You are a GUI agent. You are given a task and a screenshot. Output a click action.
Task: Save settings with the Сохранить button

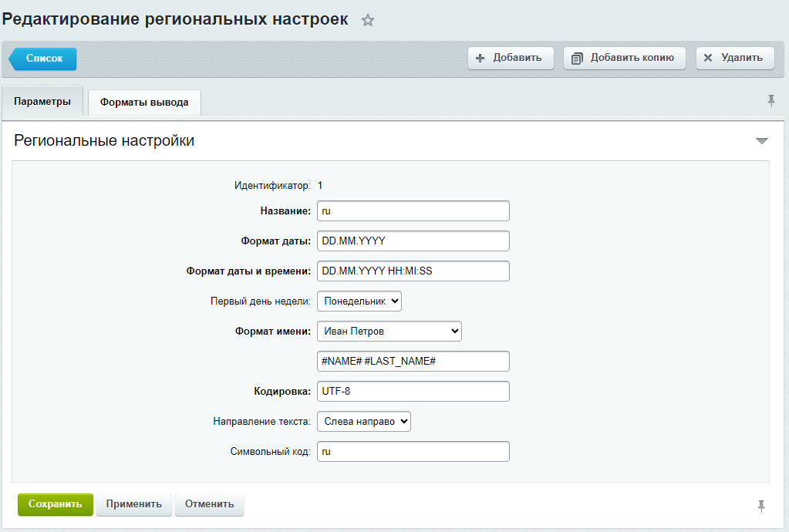[x=56, y=504]
